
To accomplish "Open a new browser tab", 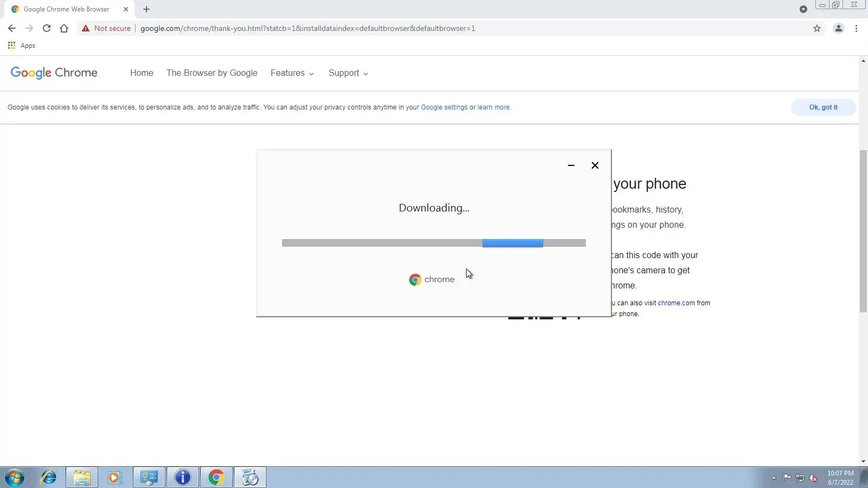I will pyautogui.click(x=146, y=9).
